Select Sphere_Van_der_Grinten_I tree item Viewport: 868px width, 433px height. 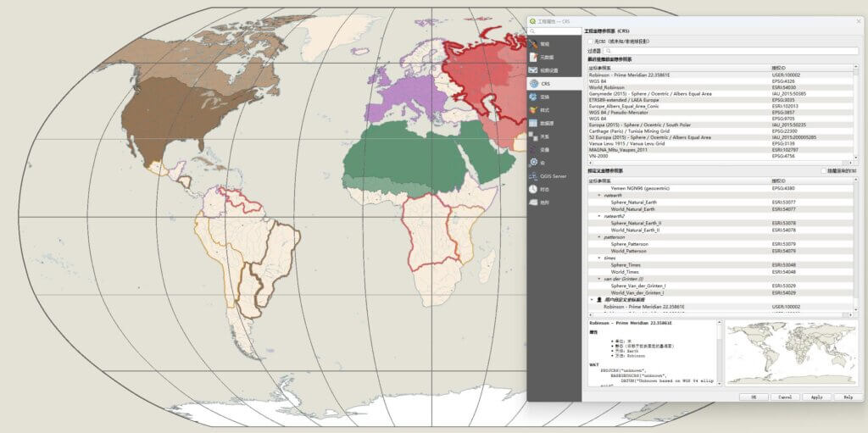coord(721,286)
